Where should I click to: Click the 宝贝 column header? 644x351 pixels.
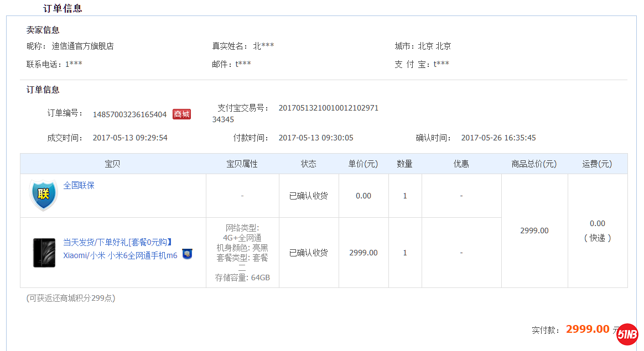[x=112, y=164]
